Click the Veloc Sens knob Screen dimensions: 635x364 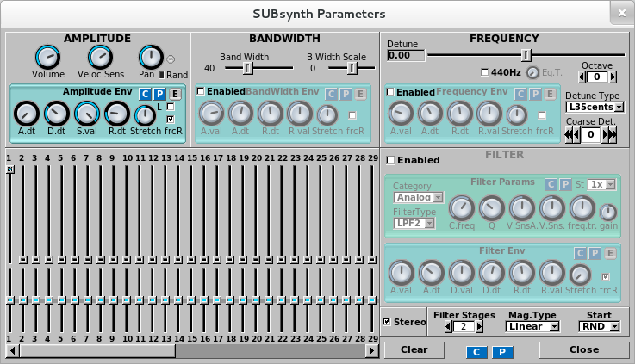coord(100,58)
